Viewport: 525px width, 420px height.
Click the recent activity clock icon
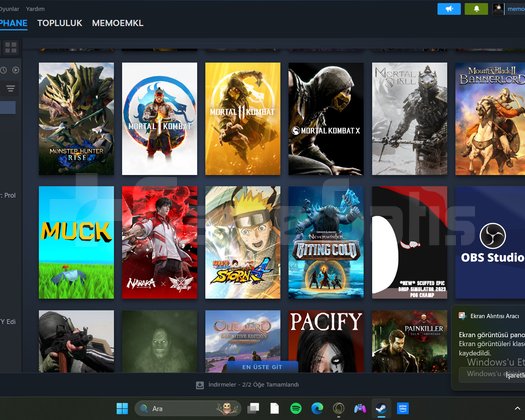4,70
